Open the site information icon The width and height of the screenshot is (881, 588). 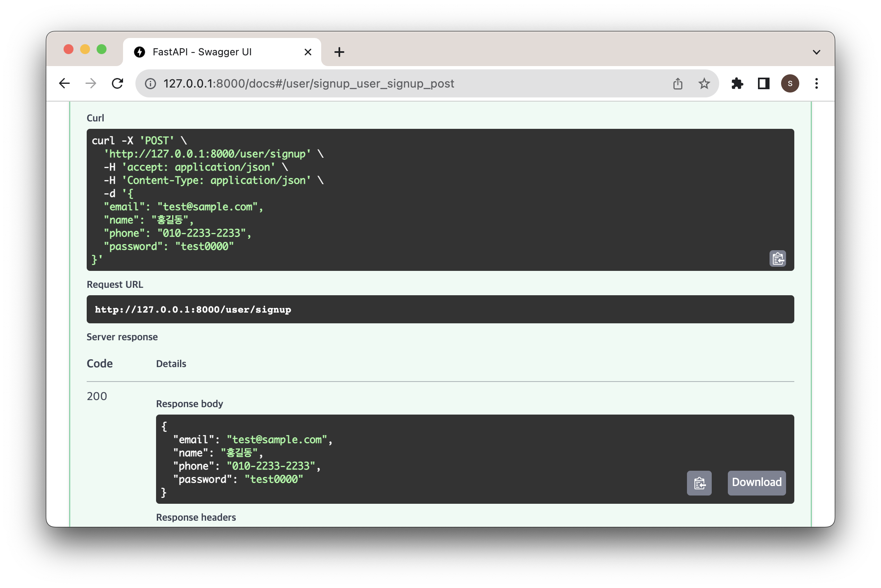[x=150, y=84]
